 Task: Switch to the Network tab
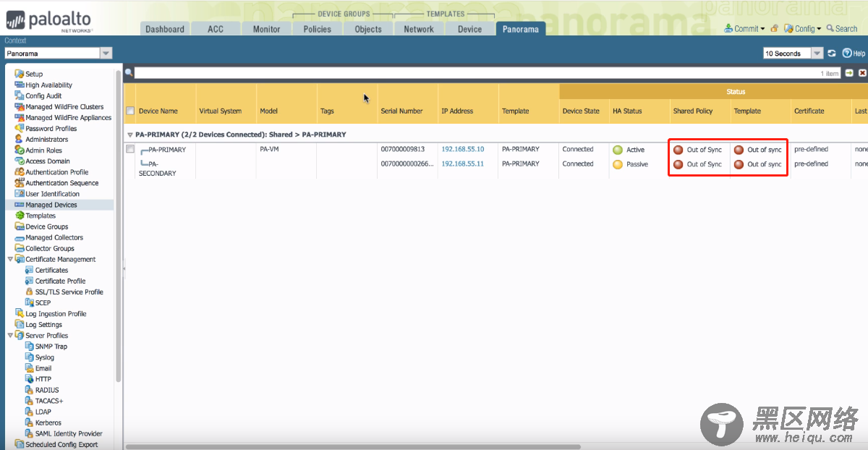point(419,29)
